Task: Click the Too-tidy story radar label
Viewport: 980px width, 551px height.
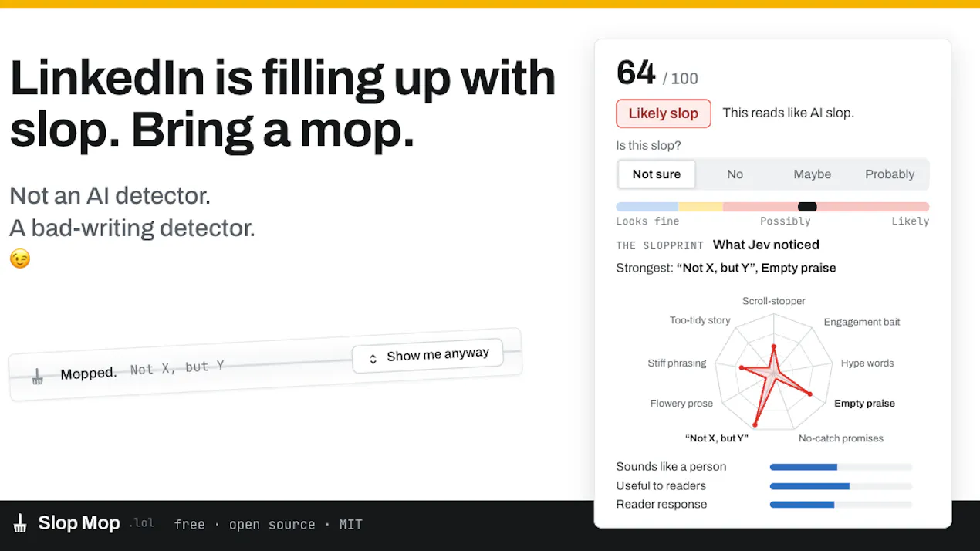Action: tap(700, 320)
